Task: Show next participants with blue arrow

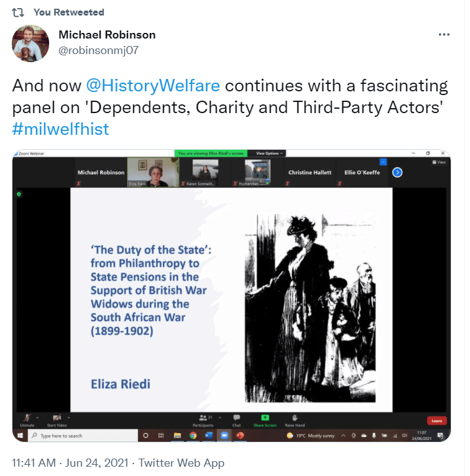Action: (397, 172)
